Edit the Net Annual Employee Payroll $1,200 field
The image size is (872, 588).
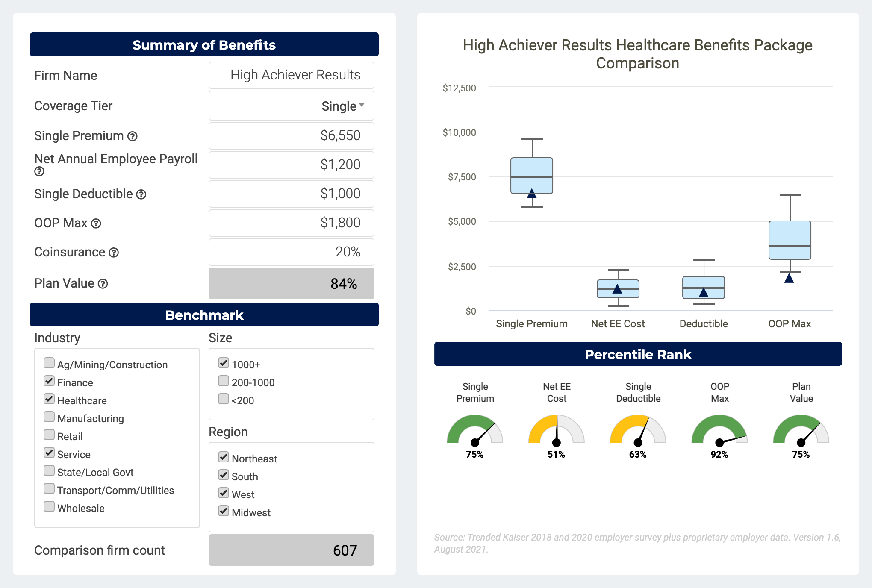pyautogui.click(x=292, y=165)
